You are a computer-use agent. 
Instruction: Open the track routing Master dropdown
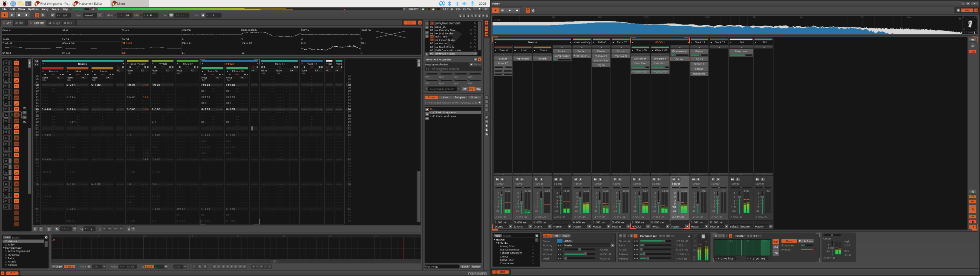(x=587, y=245)
